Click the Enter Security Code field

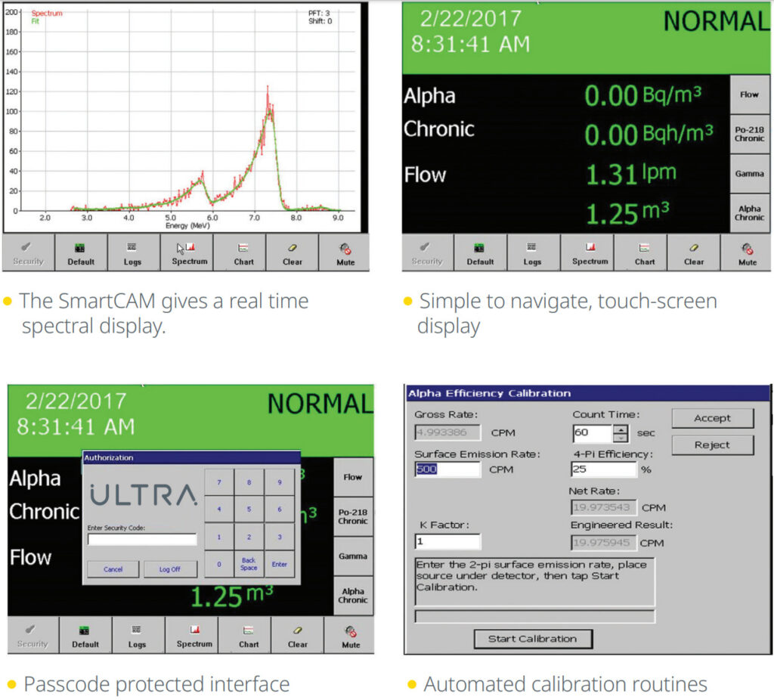coord(142,540)
